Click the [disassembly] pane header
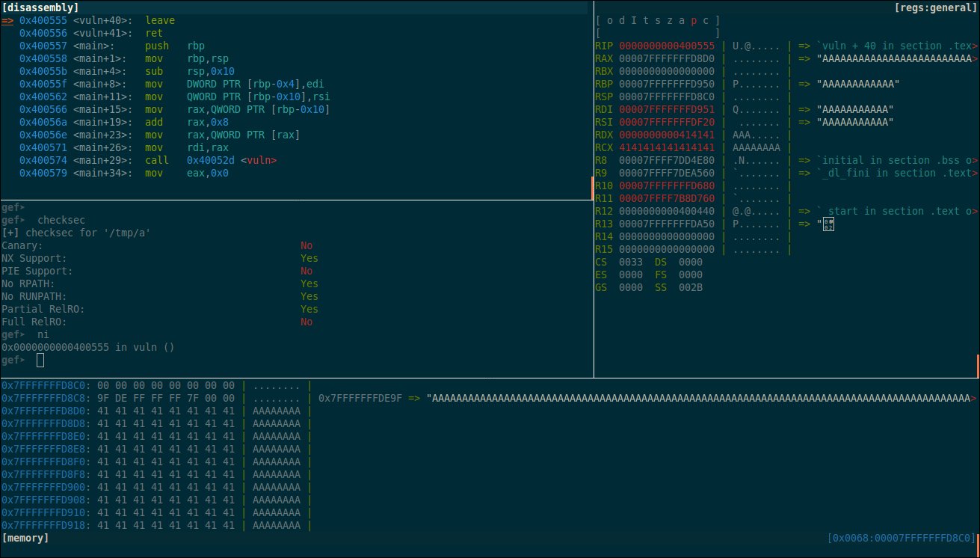The width and height of the screenshot is (980, 558). [x=40, y=7]
